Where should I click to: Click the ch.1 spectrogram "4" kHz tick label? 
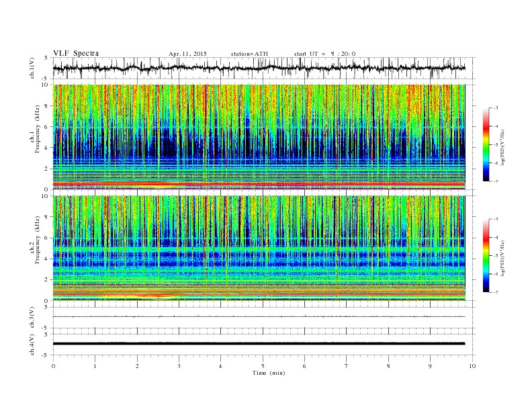47,148
